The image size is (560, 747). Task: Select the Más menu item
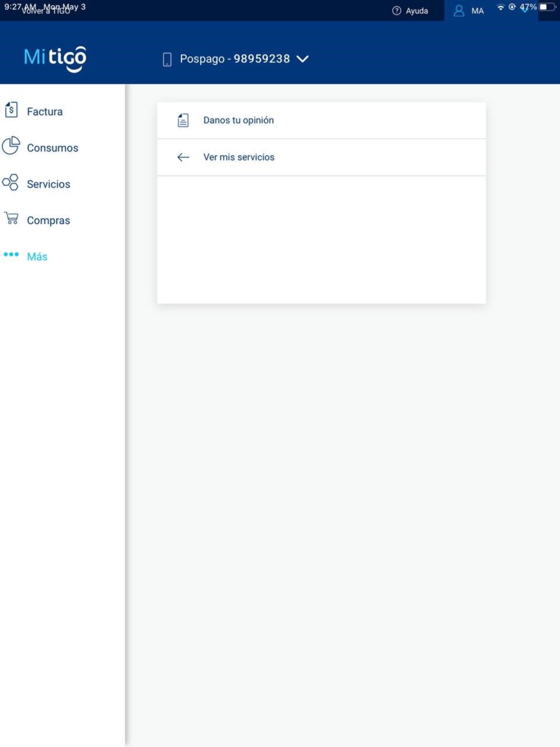(37, 257)
